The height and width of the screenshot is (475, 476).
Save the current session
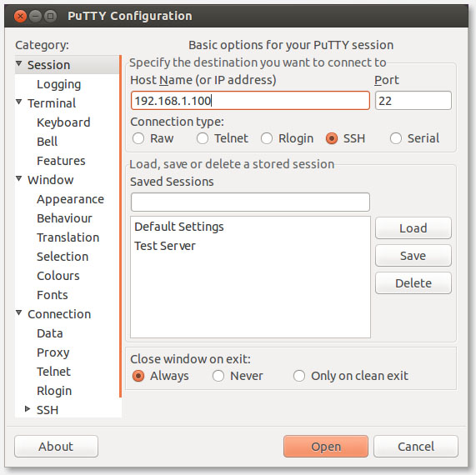tap(413, 256)
